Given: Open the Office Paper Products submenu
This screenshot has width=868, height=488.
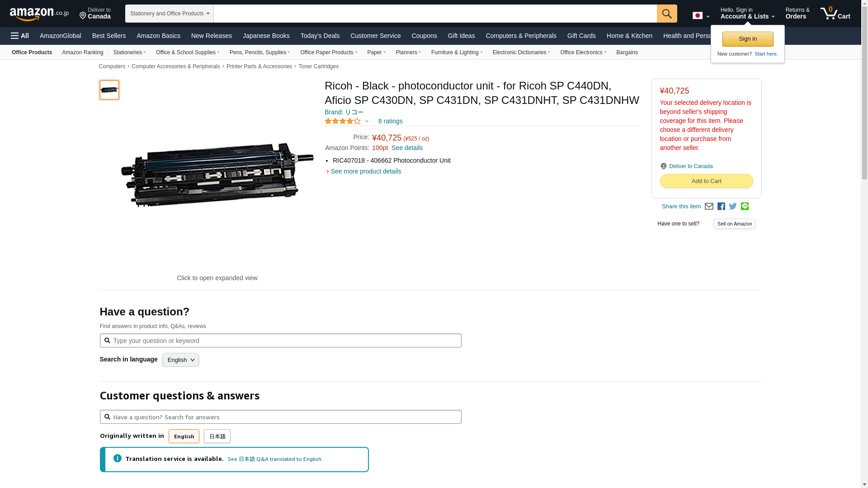Looking at the screenshot, I should [x=329, y=52].
